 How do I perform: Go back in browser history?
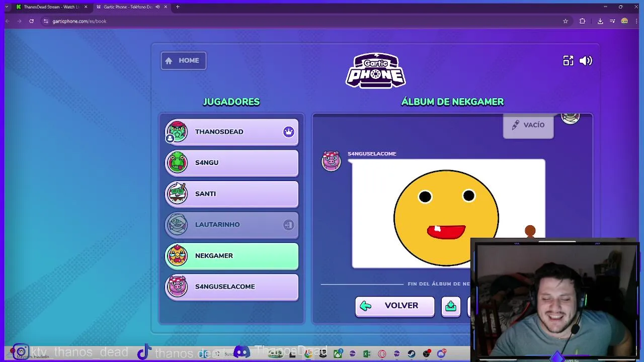8,21
